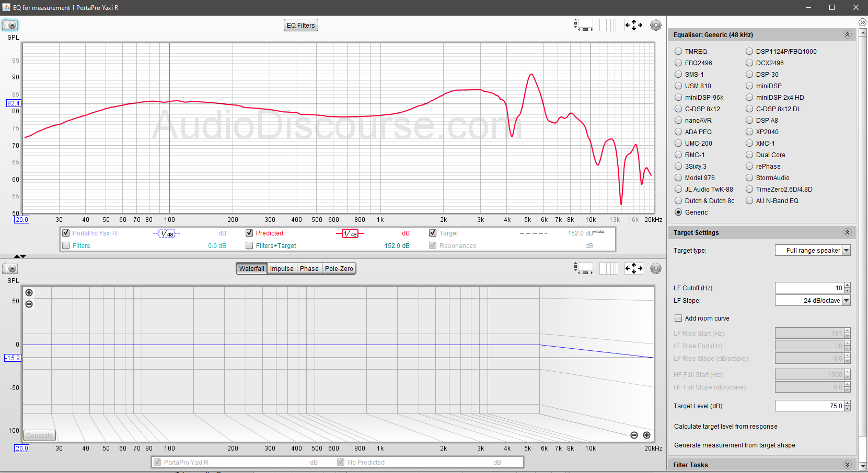
Task: Click the frequency axis divisions icon
Action: click(x=609, y=25)
